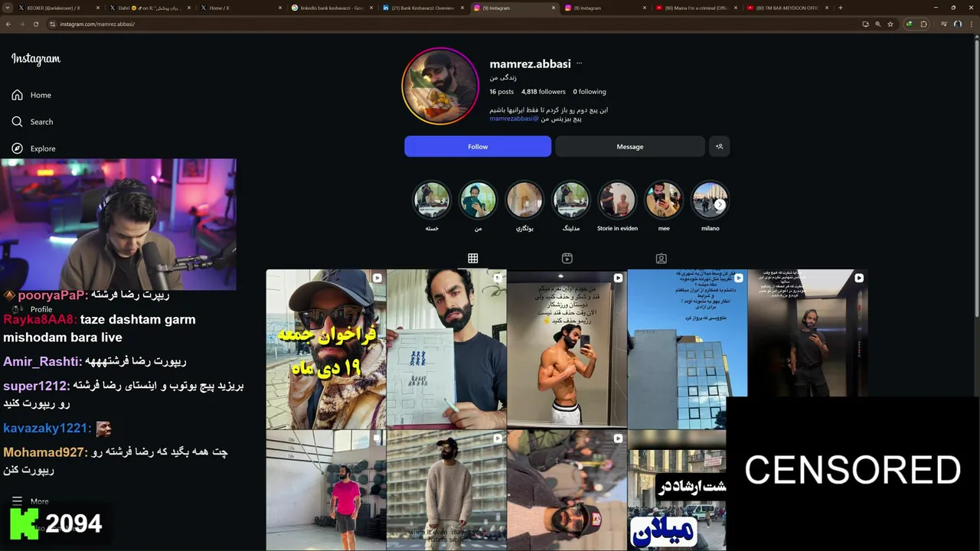Click the Instagram logo in sidebar
Screen dimensions: 980x551
(36, 59)
